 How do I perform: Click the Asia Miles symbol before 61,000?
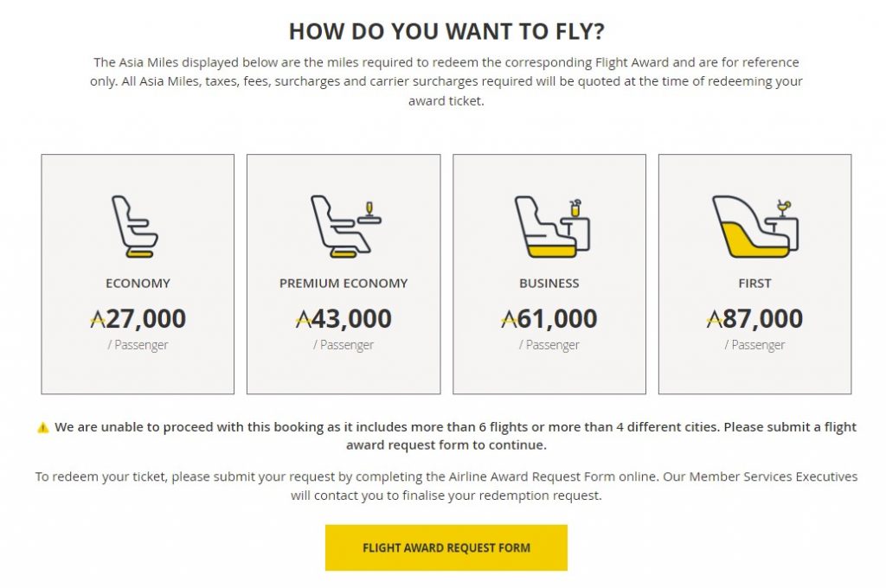click(x=510, y=318)
